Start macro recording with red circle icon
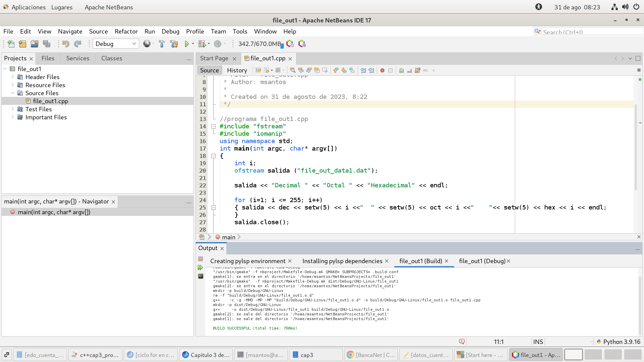Image resolution: width=644 pixels, height=362 pixels. [x=382, y=70]
